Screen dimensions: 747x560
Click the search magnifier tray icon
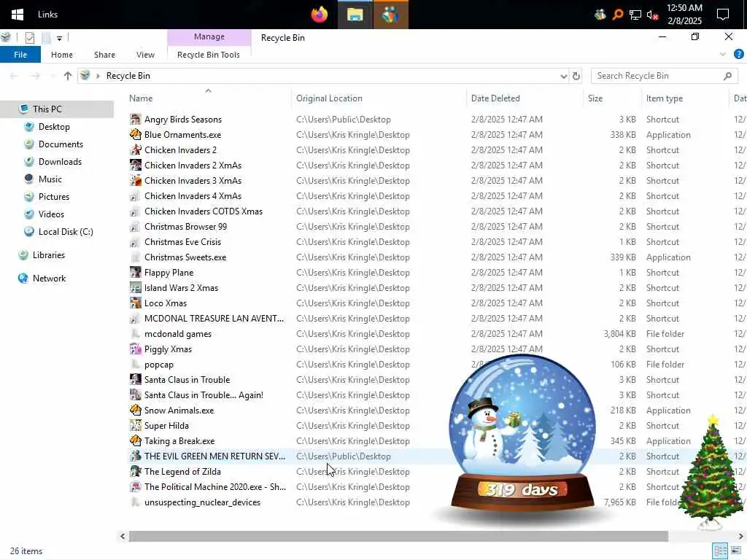coord(618,15)
